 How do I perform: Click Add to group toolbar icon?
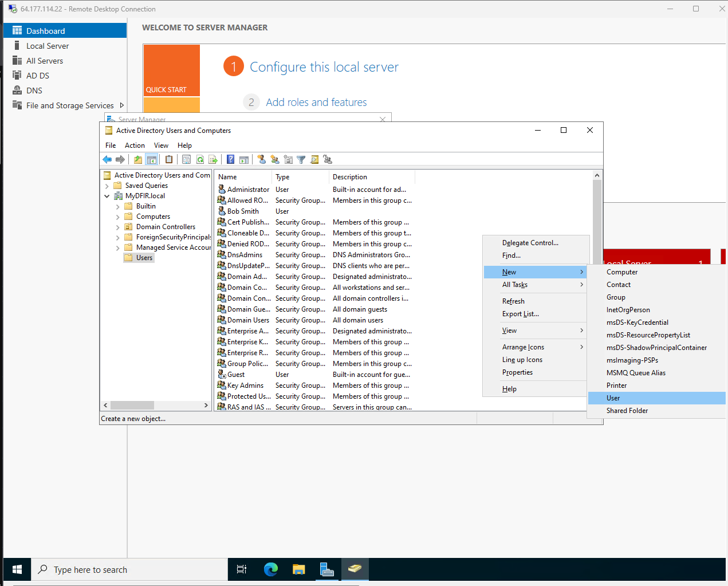[x=328, y=159]
